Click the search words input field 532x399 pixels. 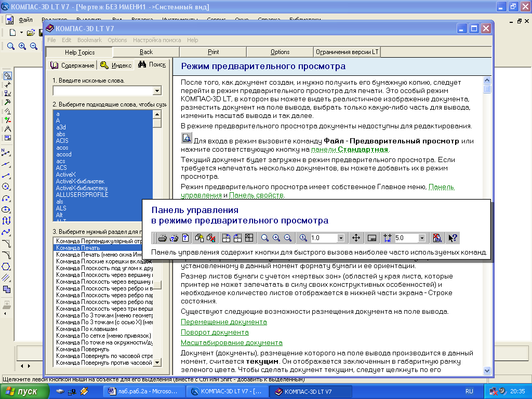click(103, 90)
